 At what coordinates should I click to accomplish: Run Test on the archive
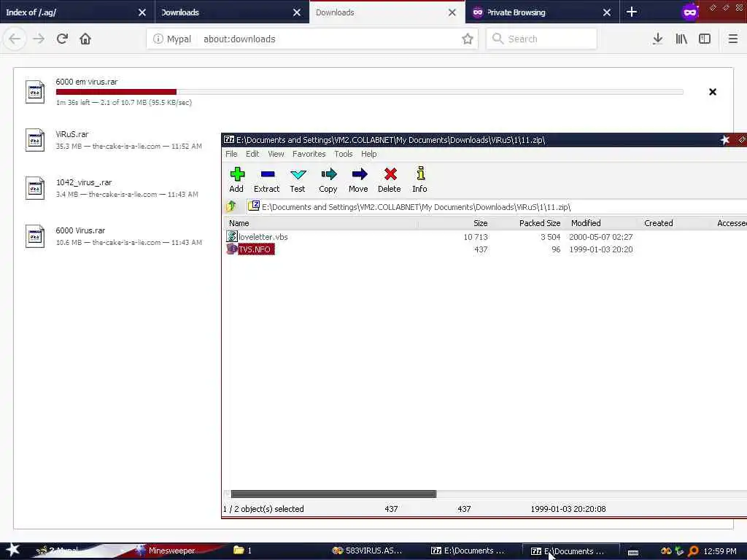[x=298, y=179]
